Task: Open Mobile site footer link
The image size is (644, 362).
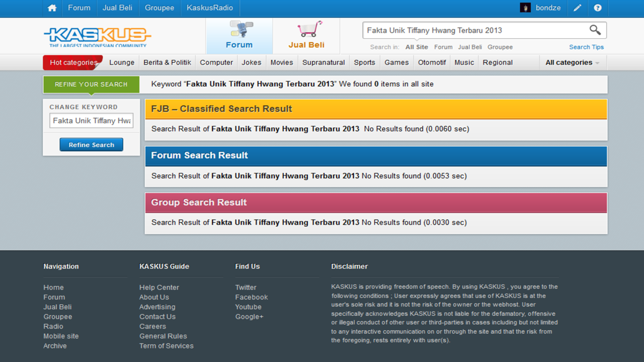Action: [x=61, y=336]
